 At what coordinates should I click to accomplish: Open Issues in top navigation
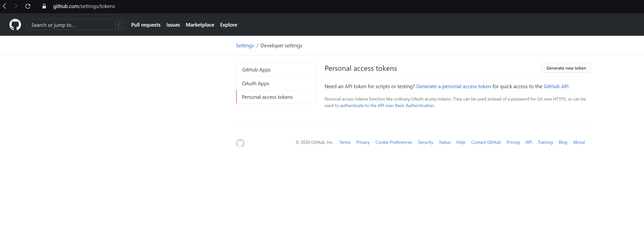[x=173, y=25]
